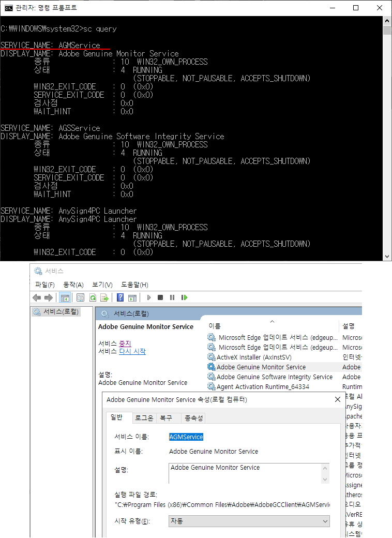Screen dimensions: 392x538
Task: Toggle the Show/Hide Action Pane icon
Action: click(x=132, y=297)
